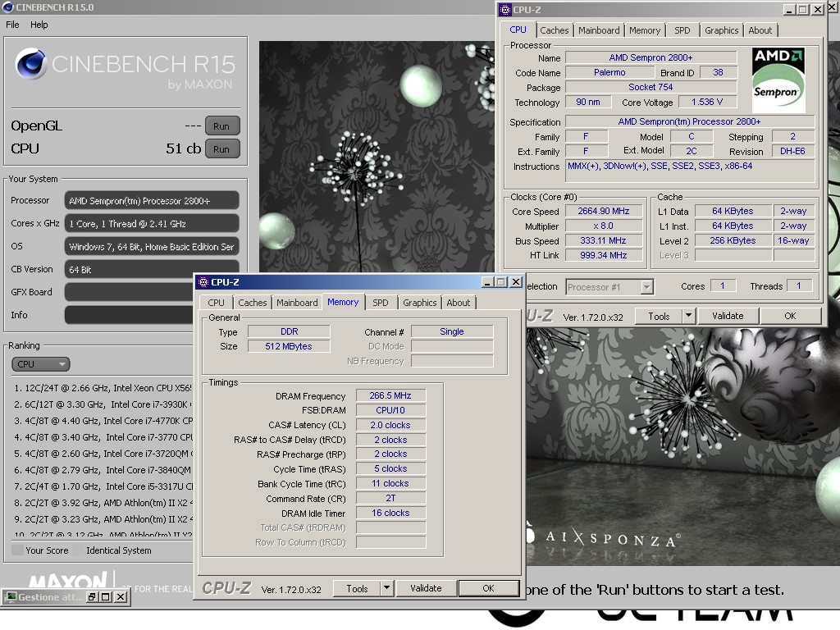Select ranking entry 3 Core i7-4770K
Viewport: 840px width, 630px height.
(102, 421)
